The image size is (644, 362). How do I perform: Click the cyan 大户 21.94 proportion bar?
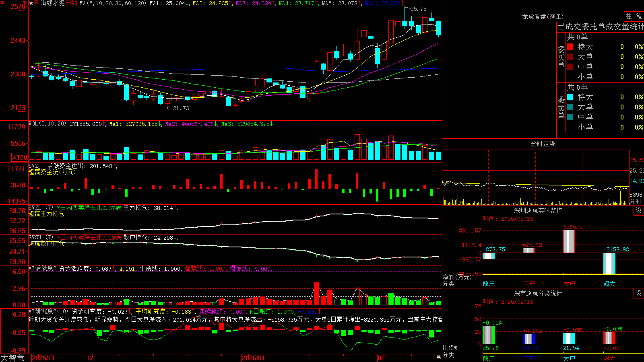(x=569, y=339)
